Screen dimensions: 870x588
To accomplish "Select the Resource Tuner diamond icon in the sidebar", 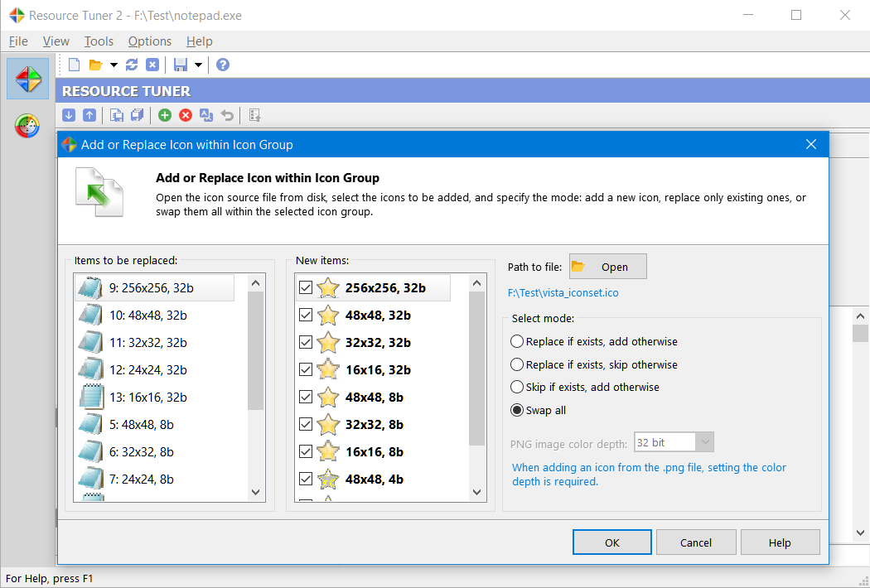I will [x=27, y=79].
